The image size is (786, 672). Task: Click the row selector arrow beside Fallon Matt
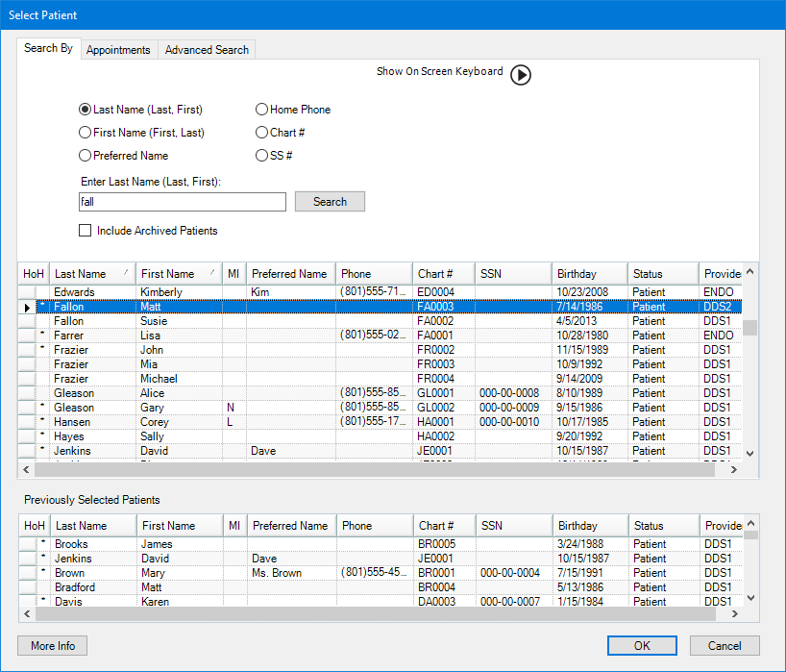(27, 307)
